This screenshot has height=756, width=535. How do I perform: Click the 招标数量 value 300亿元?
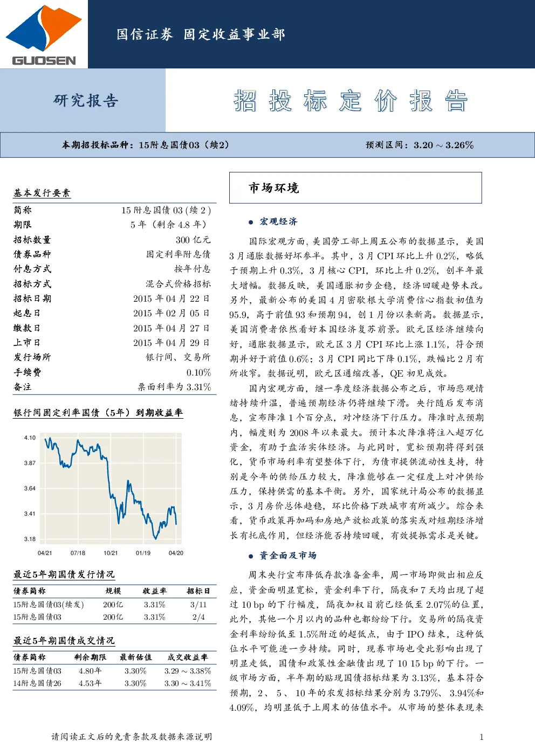193,240
